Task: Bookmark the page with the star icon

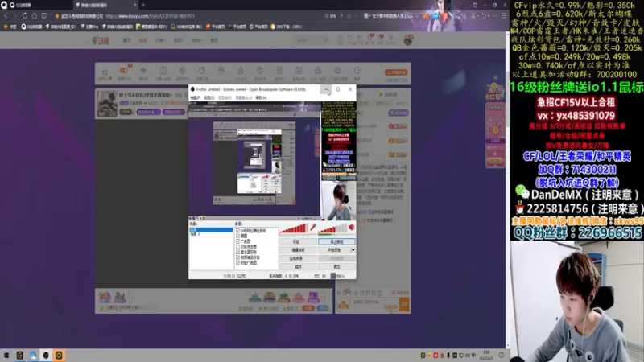Action: 57,16
